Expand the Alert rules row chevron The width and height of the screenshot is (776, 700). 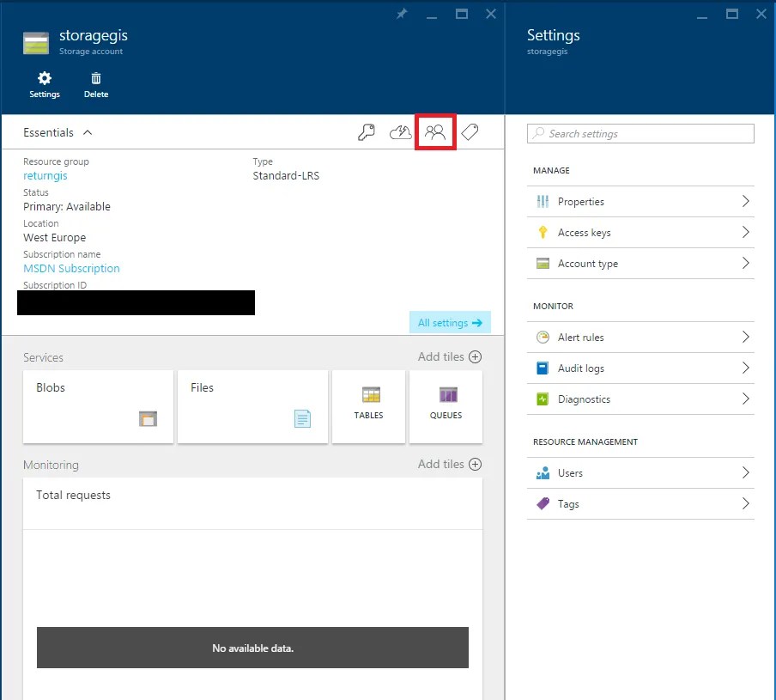click(745, 337)
